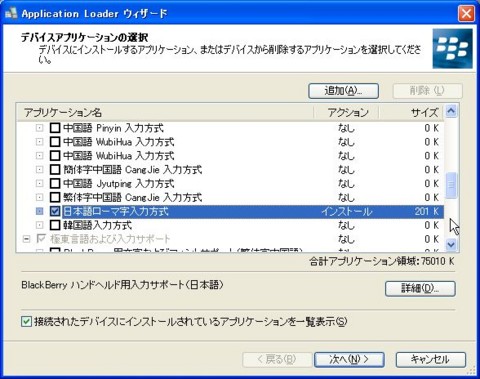Click the 削除(L) button

427,91
